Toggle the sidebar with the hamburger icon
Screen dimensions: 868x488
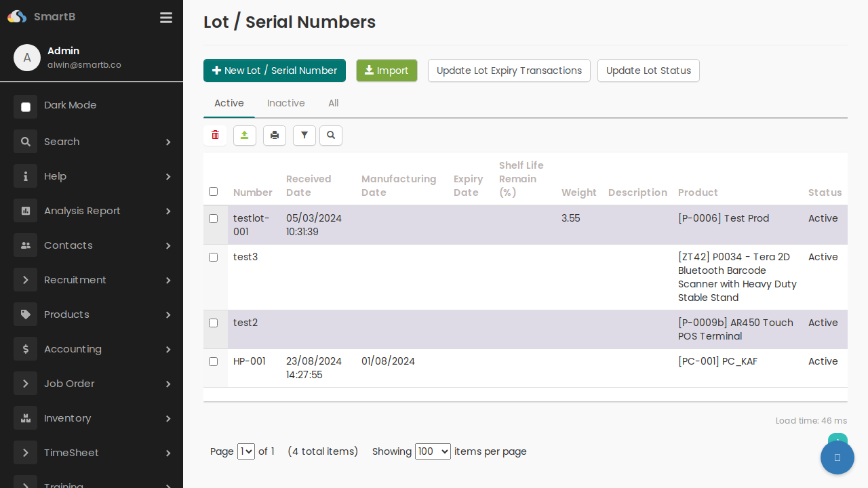click(166, 18)
